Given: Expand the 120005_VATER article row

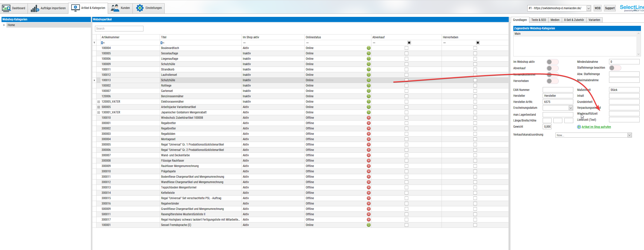Looking at the screenshot, I should coord(99,102).
